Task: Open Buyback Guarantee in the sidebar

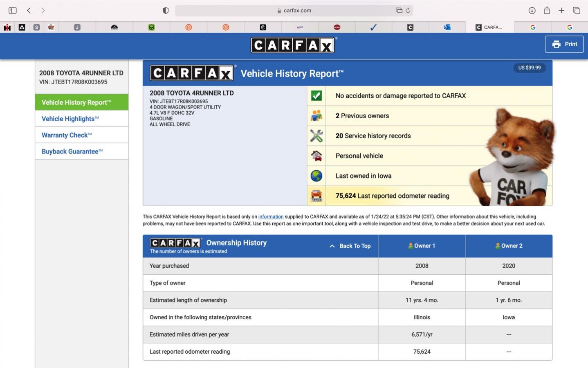Action: tap(82, 151)
